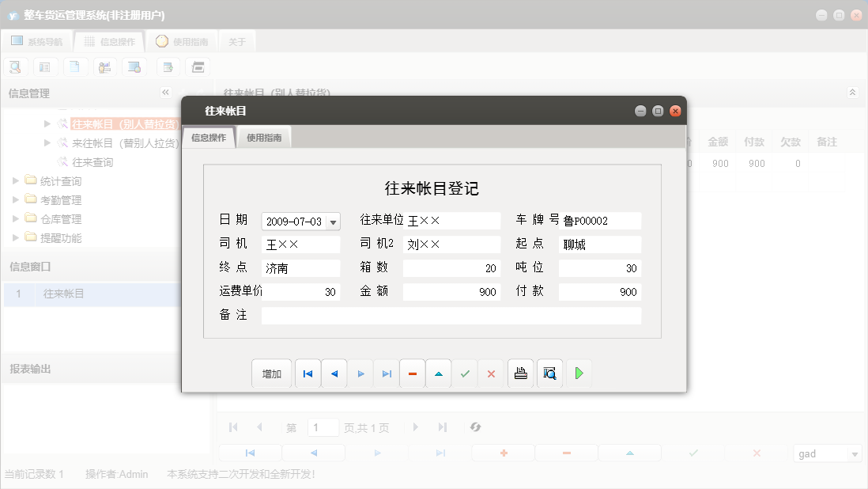Click the screen preview icon in the toolbar
Screen dimensions: 868x489
tap(135, 66)
